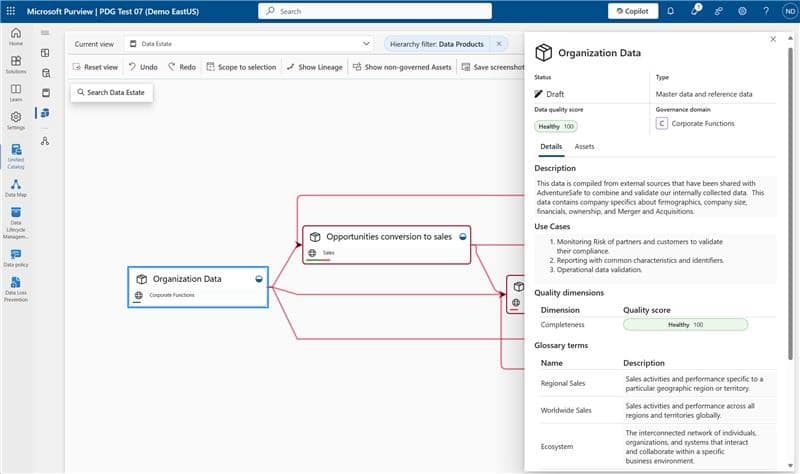Screen dimensions: 800x474
Task: Select the Organization Data node
Action: 198,287
